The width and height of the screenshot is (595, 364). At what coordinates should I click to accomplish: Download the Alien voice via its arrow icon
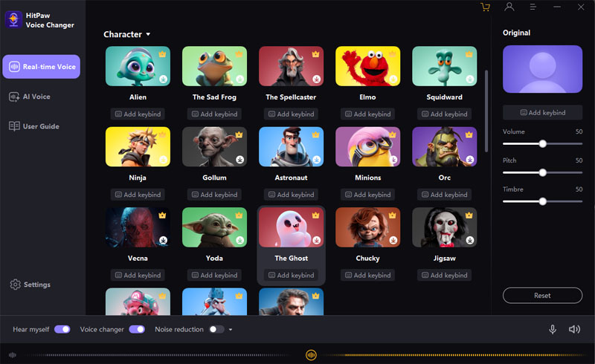coord(163,78)
